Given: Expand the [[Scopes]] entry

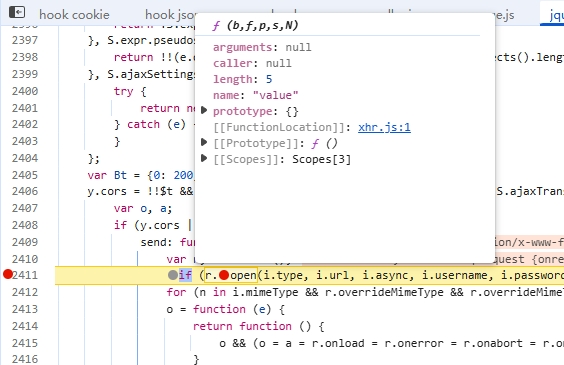Looking at the screenshot, I should (204, 158).
